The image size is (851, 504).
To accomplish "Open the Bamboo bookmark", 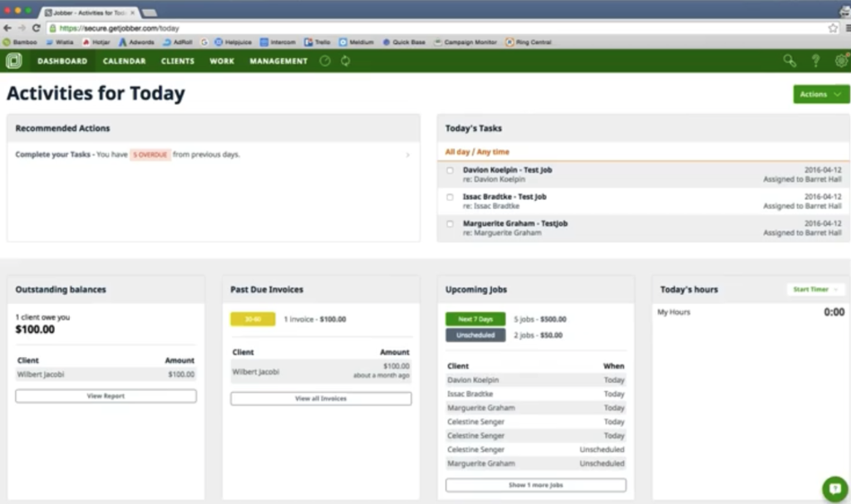I will click(20, 42).
